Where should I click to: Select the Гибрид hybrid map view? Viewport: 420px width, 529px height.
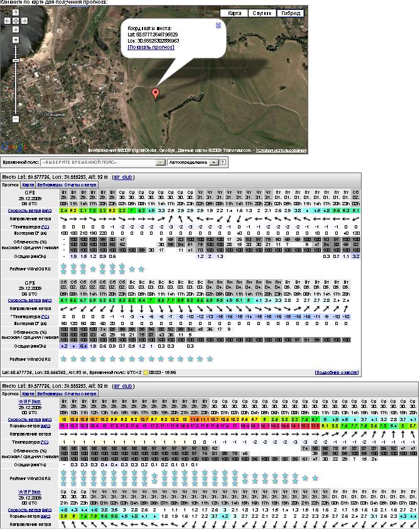pyautogui.click(x=291, y=13)
